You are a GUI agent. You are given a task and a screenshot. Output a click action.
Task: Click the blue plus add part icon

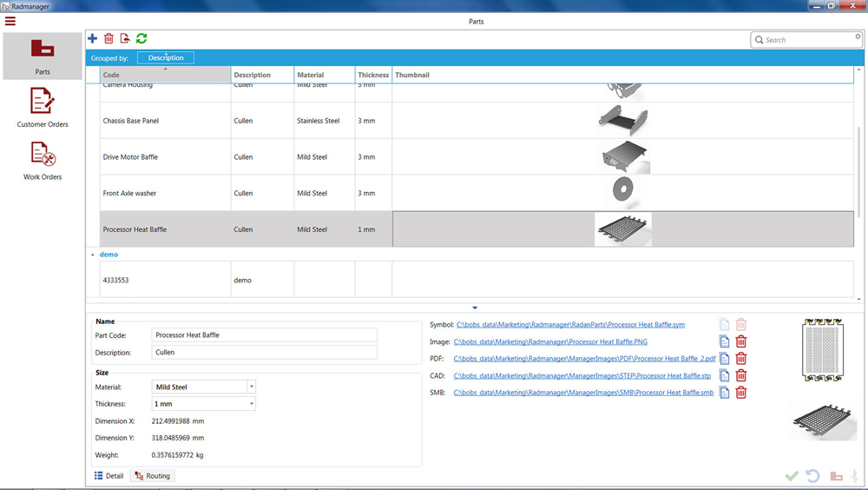pyautogui.click(x=93, y=38)
